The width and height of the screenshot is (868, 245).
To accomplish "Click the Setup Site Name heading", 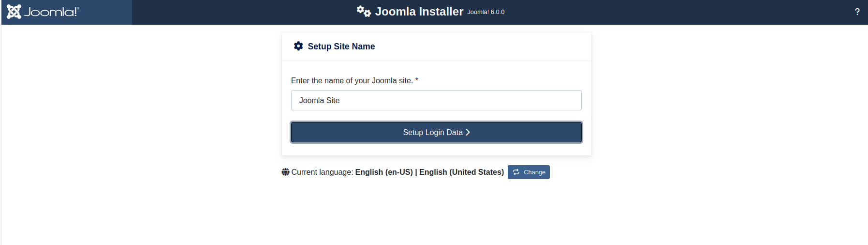I will tap(341, 46).
